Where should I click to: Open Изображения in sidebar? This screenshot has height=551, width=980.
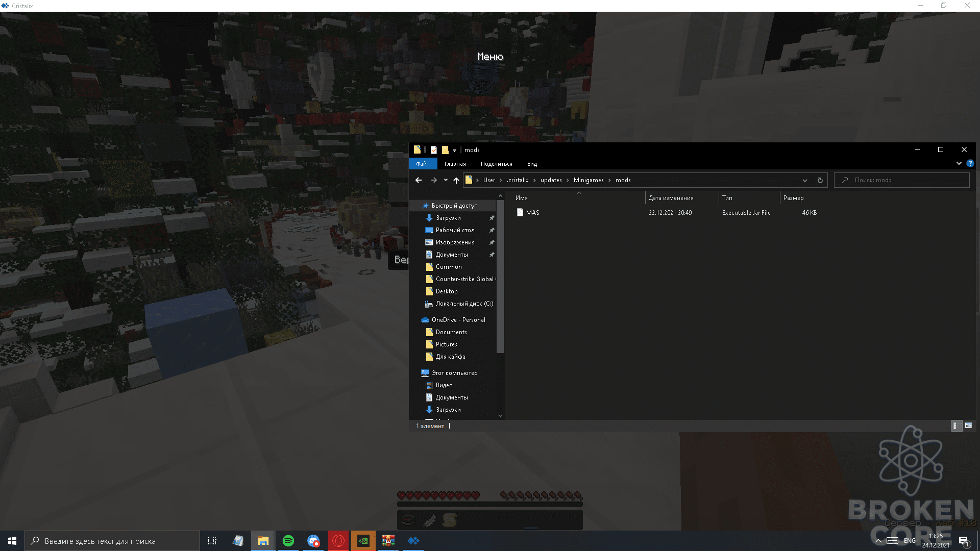(455, 242)
